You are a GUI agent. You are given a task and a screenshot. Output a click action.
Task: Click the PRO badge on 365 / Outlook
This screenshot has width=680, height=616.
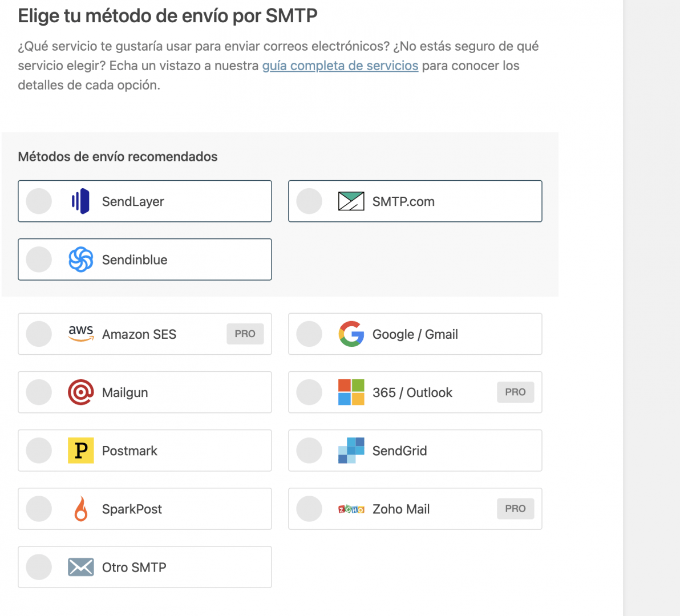click(x=515, y=392)
